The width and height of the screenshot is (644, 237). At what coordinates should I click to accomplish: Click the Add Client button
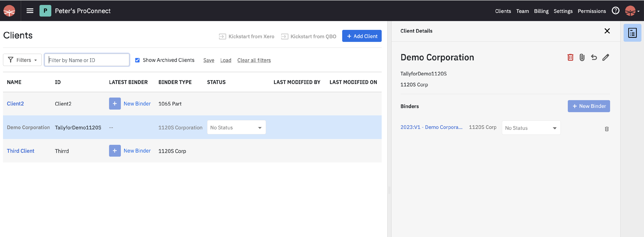point(361,36)
